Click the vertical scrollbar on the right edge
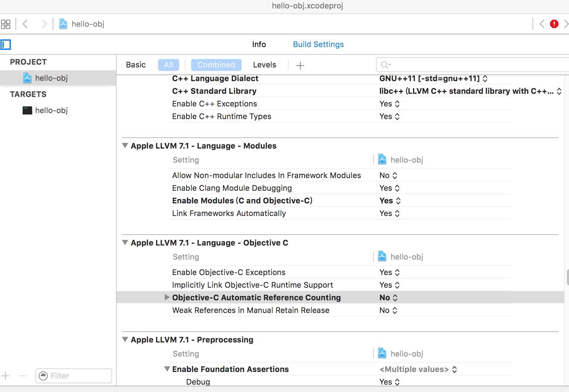Screen dimensions: 569x392 (x=568, y=277)
